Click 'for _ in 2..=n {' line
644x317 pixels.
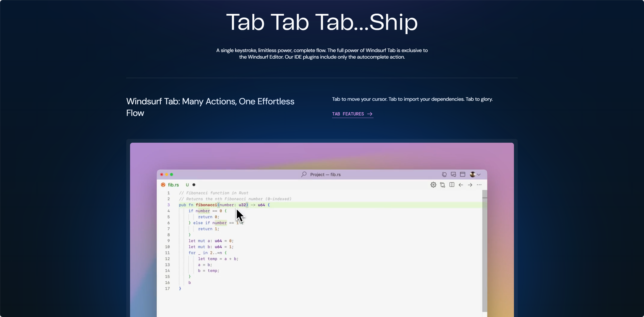[x=208, y=253]
